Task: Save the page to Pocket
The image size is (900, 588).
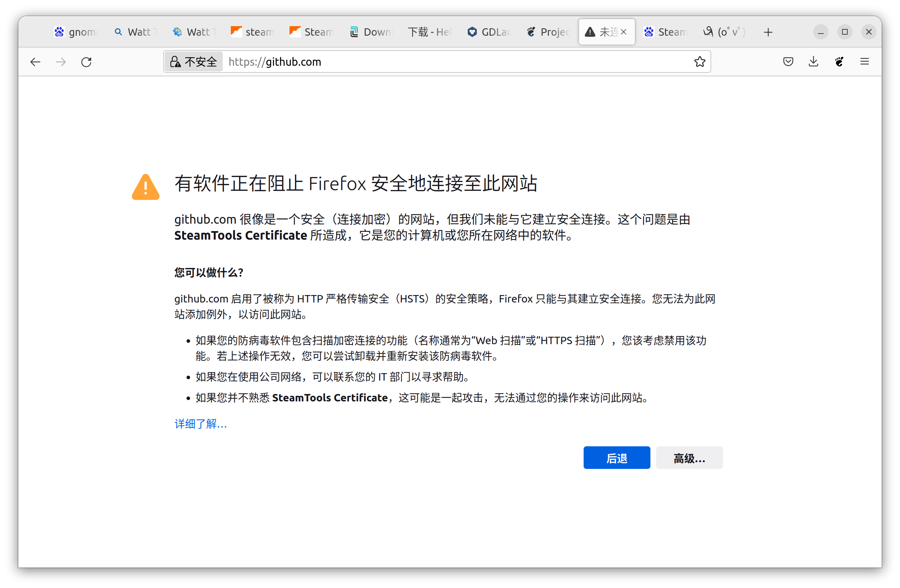Action: coord(788,61)
